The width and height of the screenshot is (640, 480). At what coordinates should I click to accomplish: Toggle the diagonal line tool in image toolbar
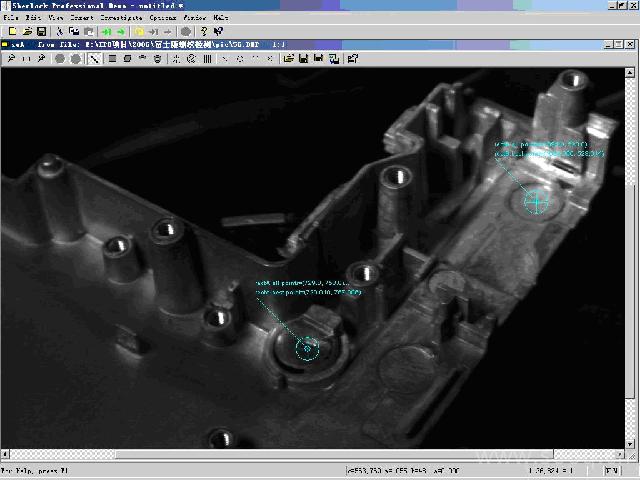point(94,59)
